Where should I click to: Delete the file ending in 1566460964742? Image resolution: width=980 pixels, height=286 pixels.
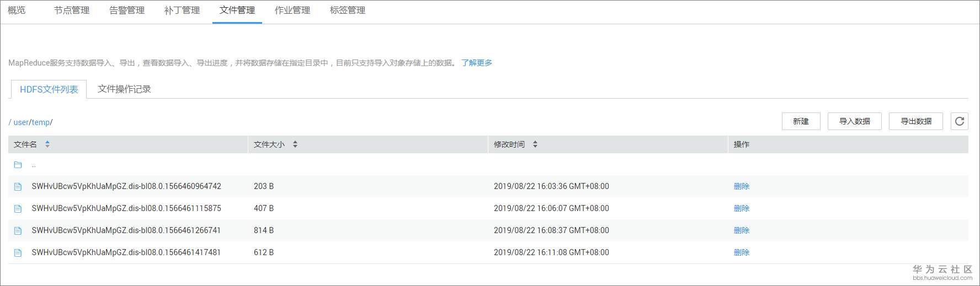pos(741,186)
